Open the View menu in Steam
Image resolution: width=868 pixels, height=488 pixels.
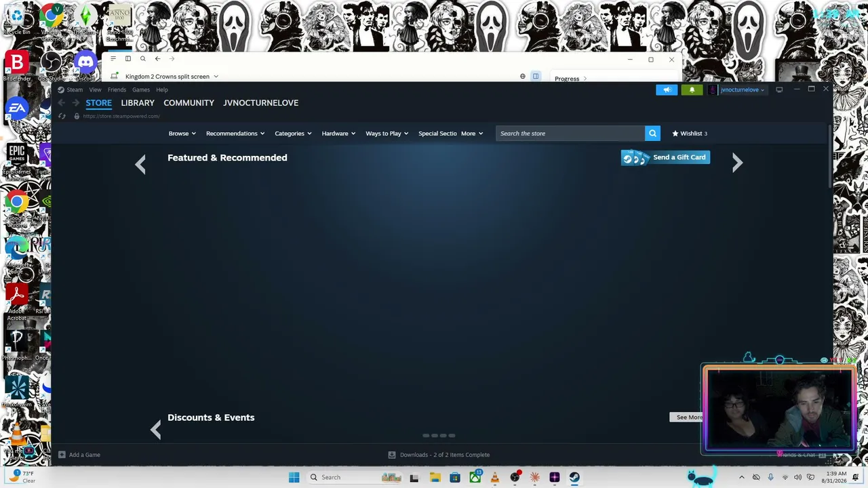pos(95,89)
